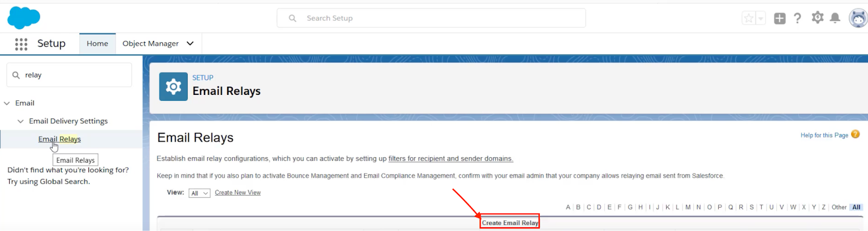Viewport: 868px width, 231px height.
Task: Open the help question mark icon
Action: click(x=797, y=18)
